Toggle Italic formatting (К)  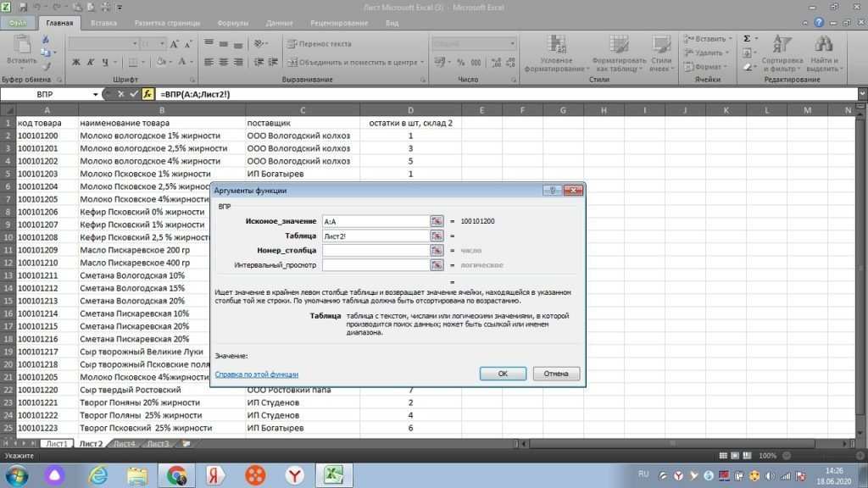[89, 62]
